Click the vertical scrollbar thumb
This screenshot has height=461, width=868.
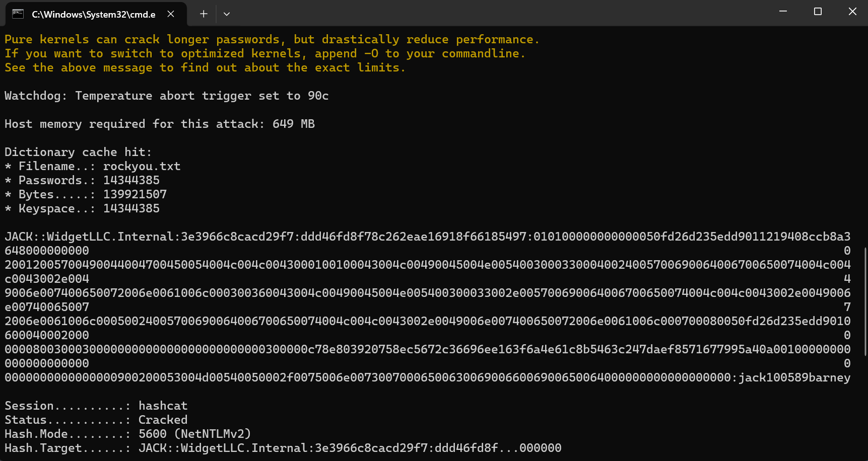click(x=865, y=301)
